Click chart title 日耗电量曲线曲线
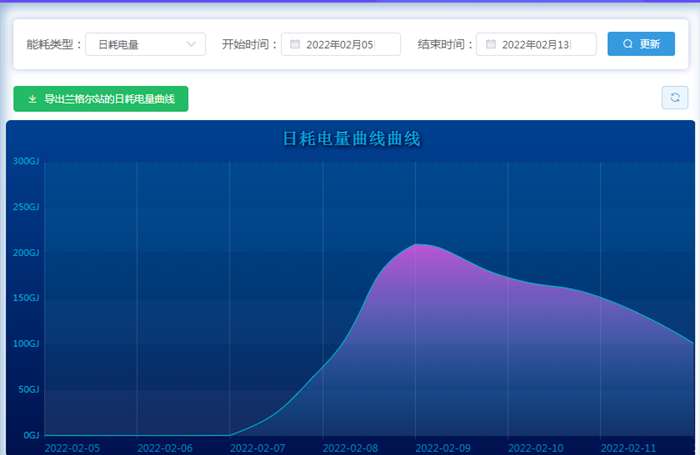The width and height of the screenshot is (700, 455). (x=352, y=138)
